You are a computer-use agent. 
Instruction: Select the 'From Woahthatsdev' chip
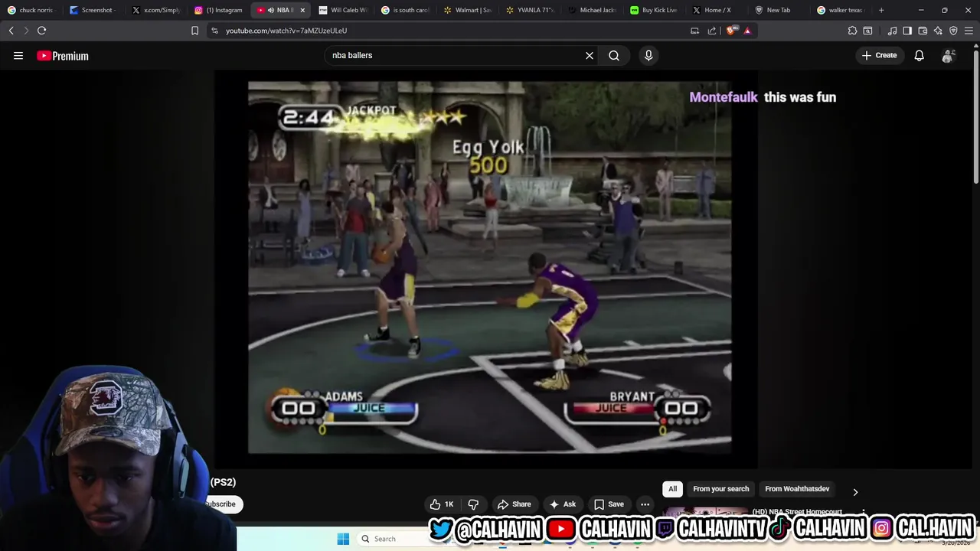coord(797,489)
